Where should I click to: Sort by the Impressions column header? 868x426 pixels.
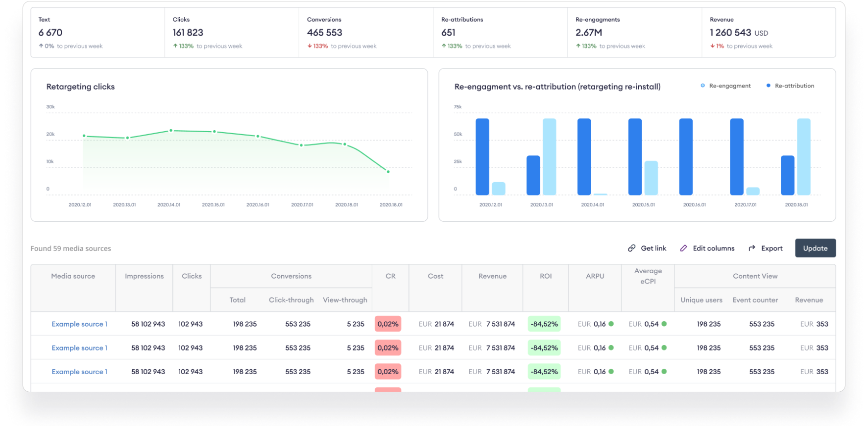pyautogui.click(x=144, y=276)
